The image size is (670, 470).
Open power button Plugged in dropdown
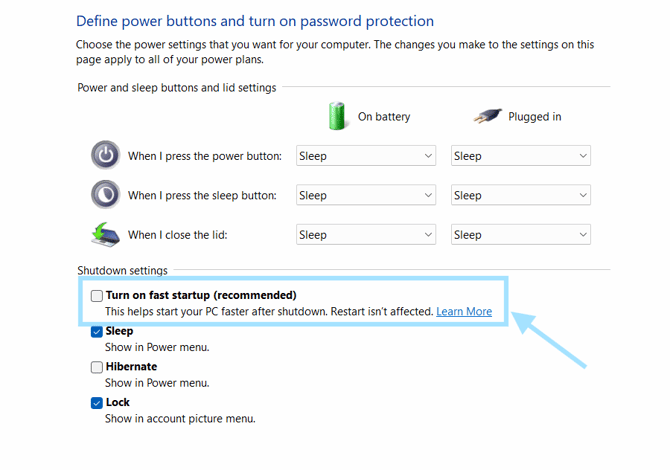pyautogui.click(x=520, y=156)
